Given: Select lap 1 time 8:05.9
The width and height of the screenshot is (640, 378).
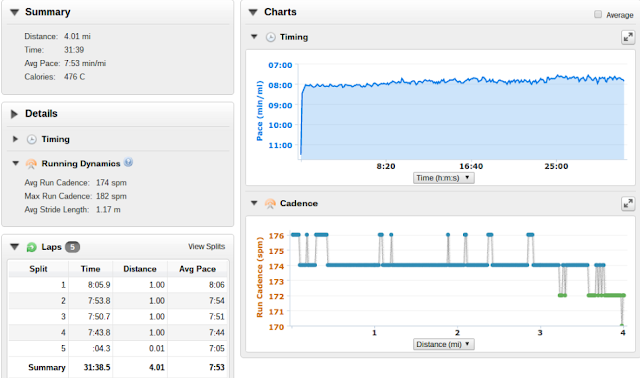Looking at the screenshot, I should 99,285.
